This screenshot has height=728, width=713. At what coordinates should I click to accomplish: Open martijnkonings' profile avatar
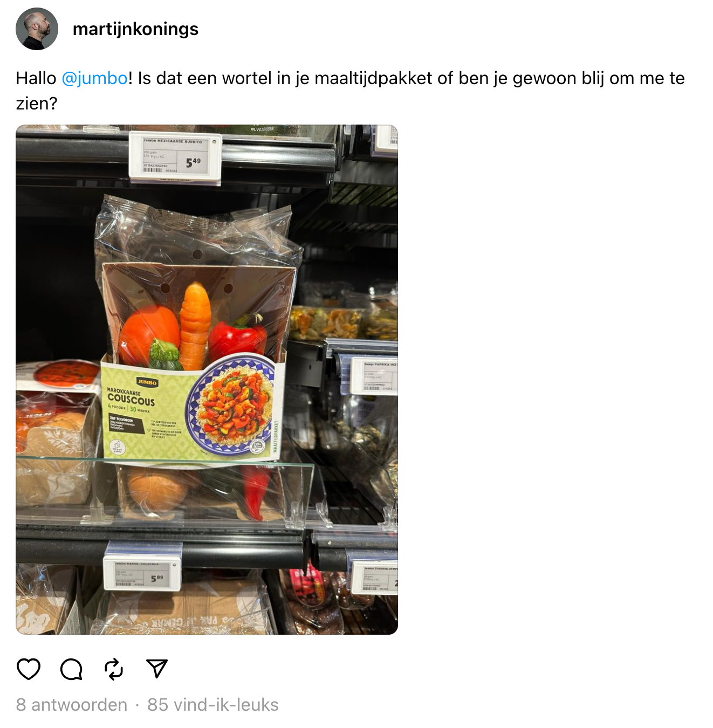[37, 29]
